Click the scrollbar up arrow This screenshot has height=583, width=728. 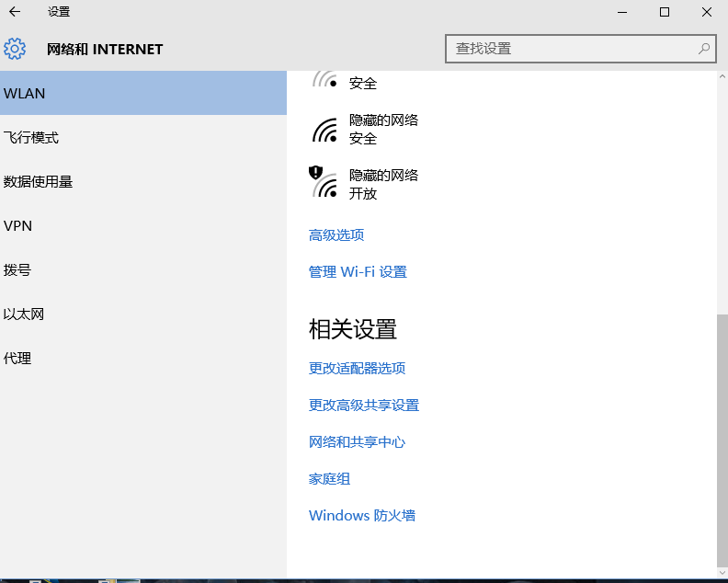pos(722,76)
